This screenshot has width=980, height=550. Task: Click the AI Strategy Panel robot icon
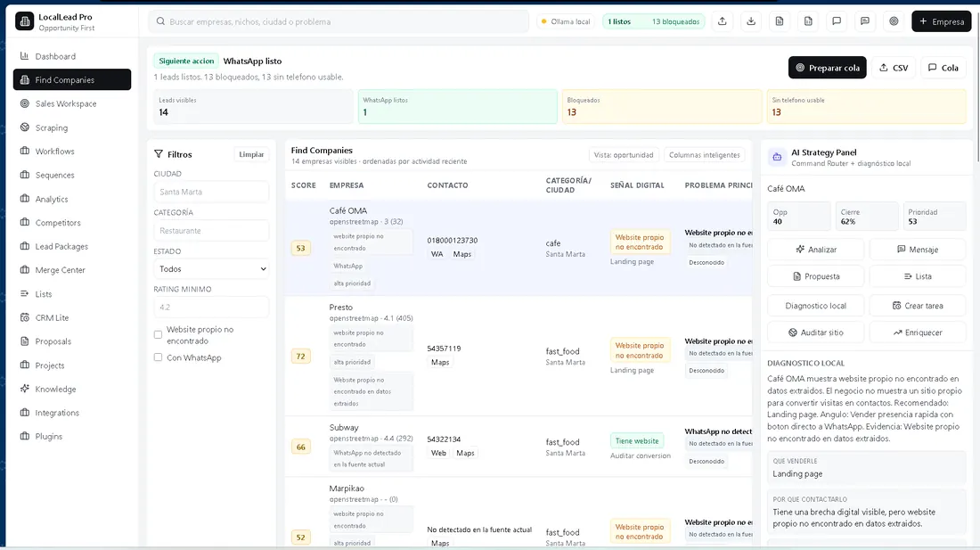click(x=777, y=157)
